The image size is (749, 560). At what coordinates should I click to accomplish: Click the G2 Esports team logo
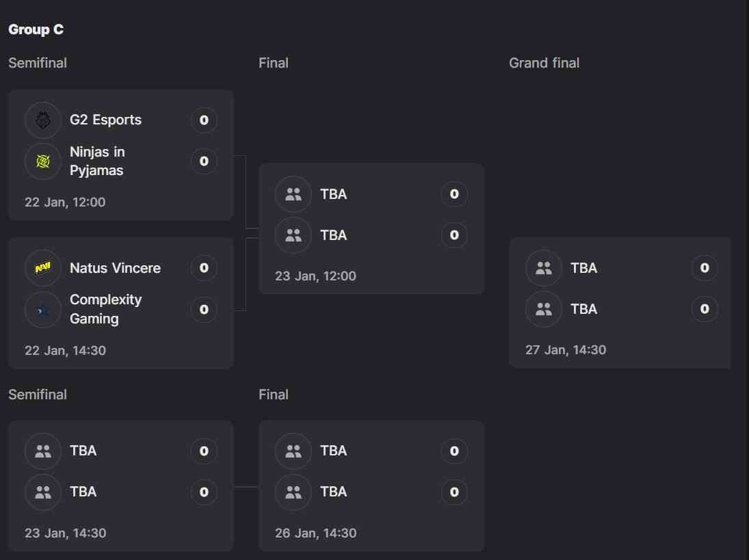click(x=42, y=120)
